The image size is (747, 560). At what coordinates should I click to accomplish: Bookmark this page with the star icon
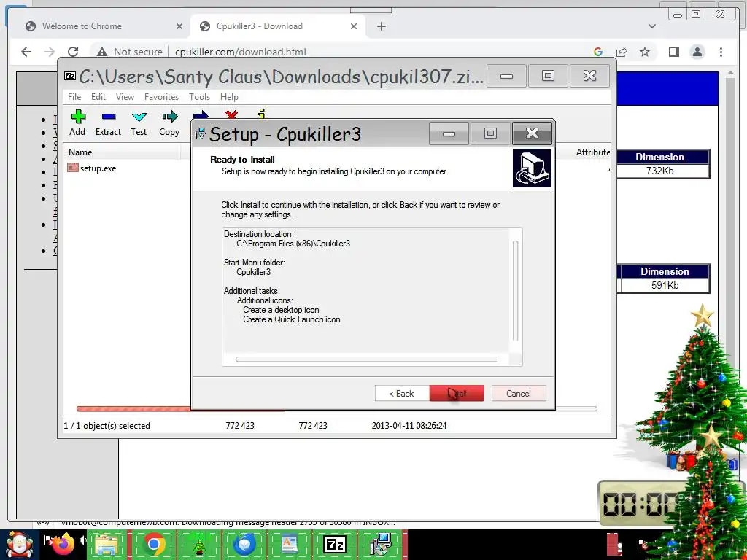(645, 52)
